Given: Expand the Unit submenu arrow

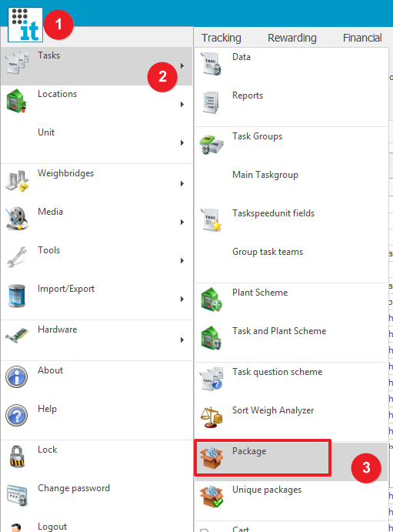Looking at the screenshot, I should (182, 143).
